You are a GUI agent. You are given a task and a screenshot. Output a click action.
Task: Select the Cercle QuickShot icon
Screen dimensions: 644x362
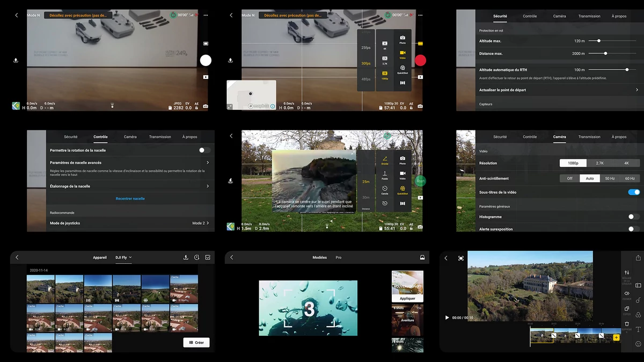tap(385, 190)
